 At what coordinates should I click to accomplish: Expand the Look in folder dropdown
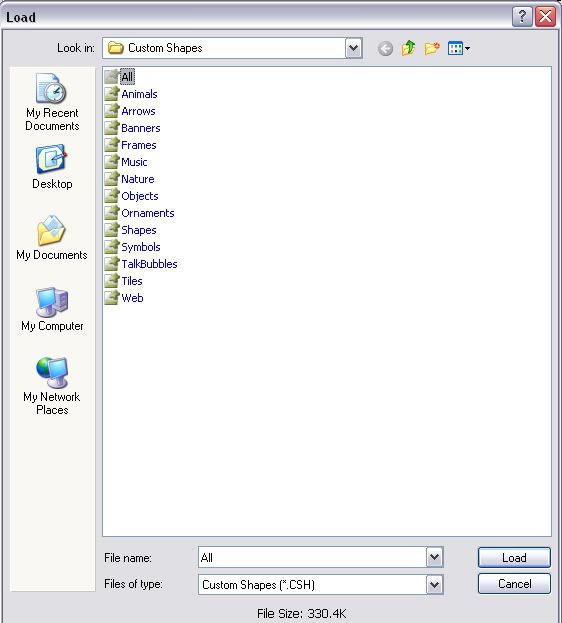tap(353, 48)
